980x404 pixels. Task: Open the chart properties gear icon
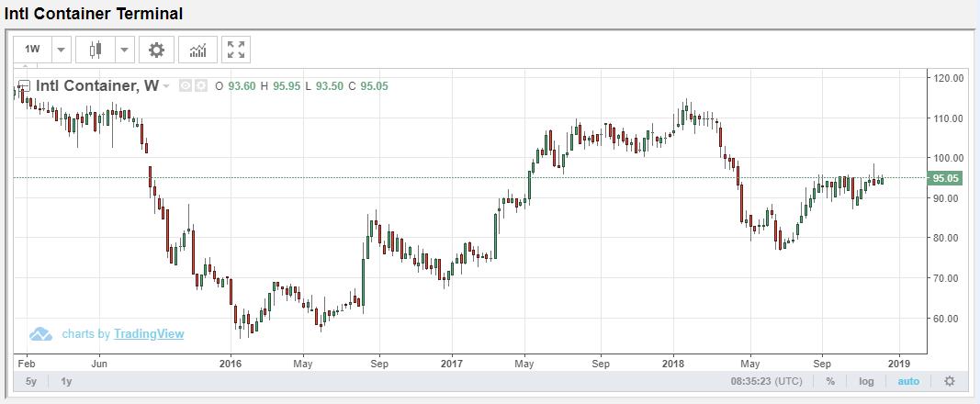pos(156,50)
